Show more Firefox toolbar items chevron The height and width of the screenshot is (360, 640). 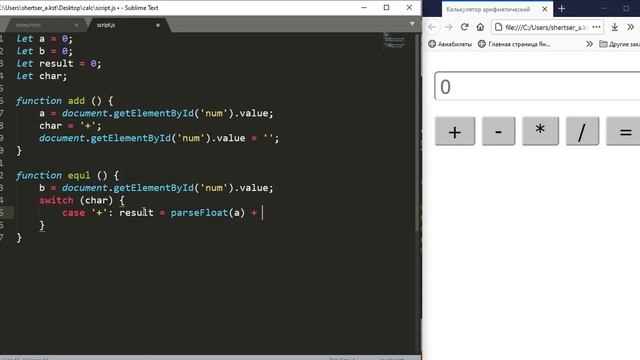tap(631, 27)
